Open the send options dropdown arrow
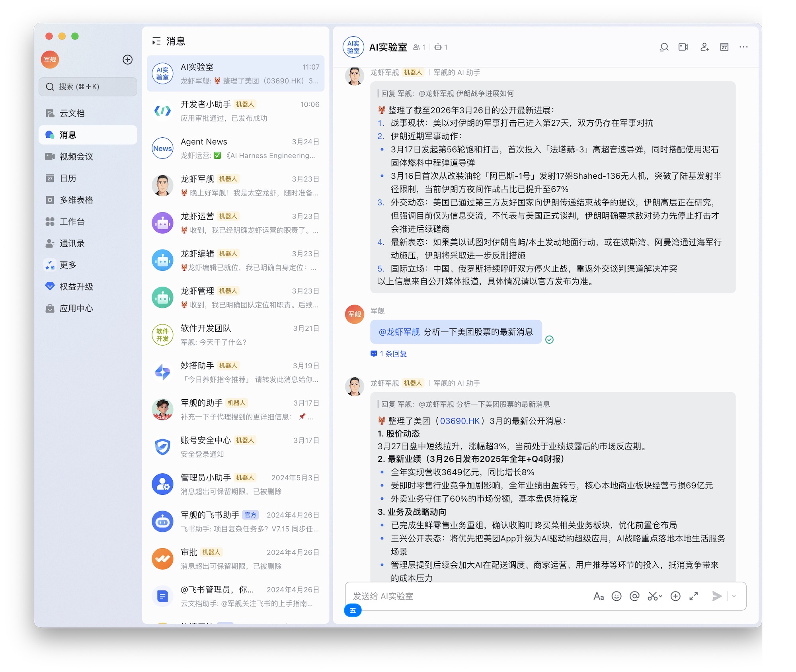796x672 pixels. tap(734, 596)
